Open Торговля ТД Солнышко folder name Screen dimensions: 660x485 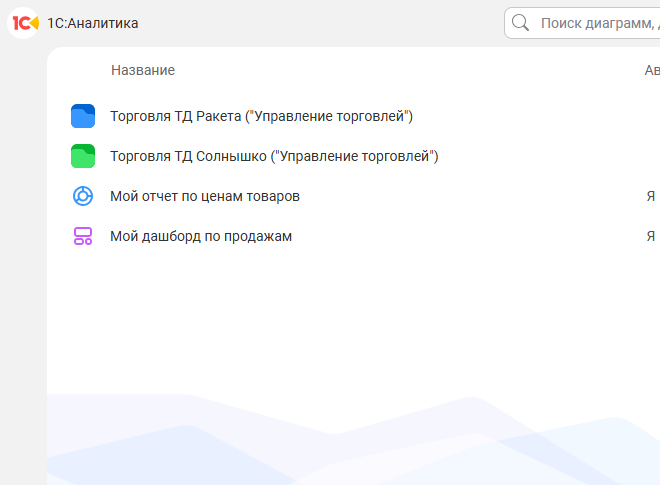point(274,156)
